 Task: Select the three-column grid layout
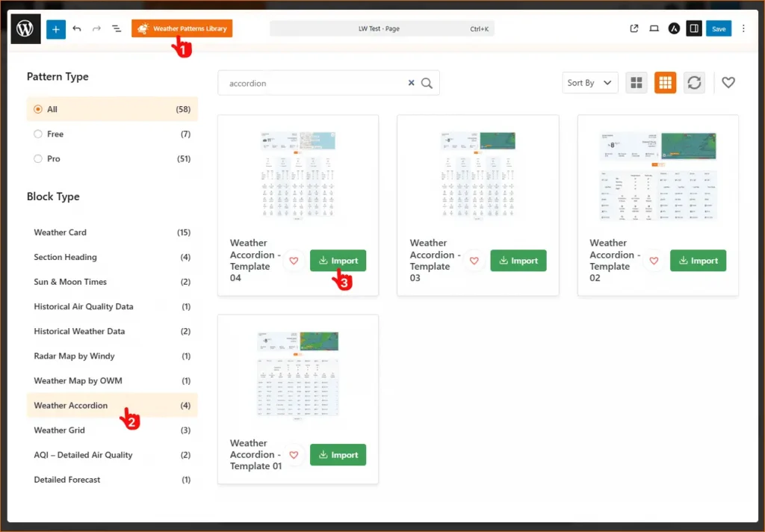[664, 82]
